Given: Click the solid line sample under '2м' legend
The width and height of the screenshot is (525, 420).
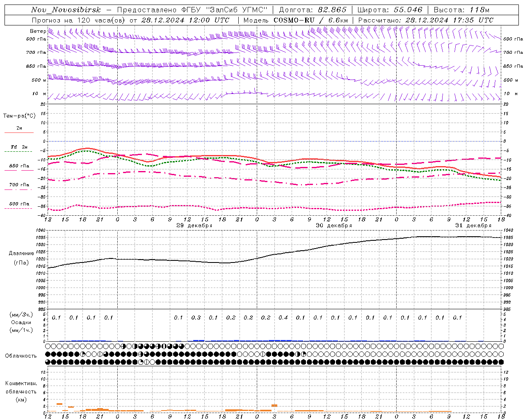Looking at the screenshot, I should [19, 132].
